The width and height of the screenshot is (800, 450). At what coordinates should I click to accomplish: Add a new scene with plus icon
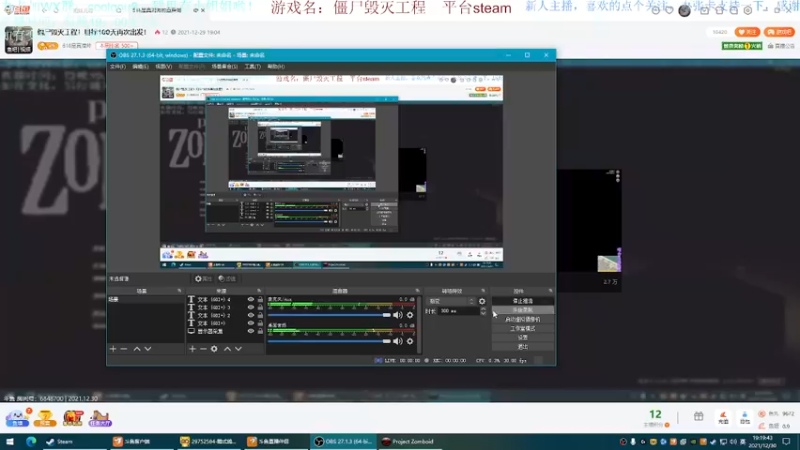(x=113, y=349)
